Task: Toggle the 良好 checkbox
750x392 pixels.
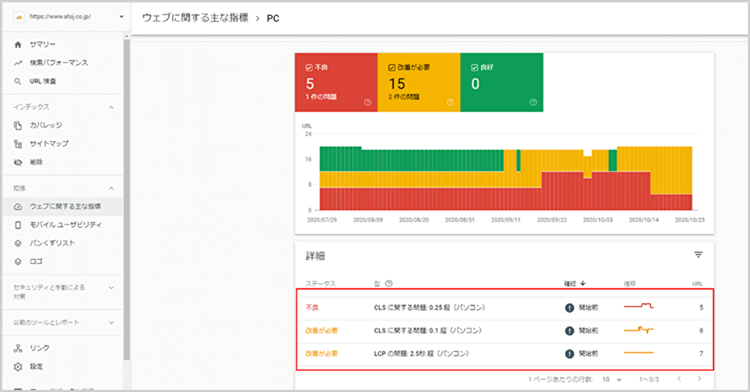Action: (474, 67)
